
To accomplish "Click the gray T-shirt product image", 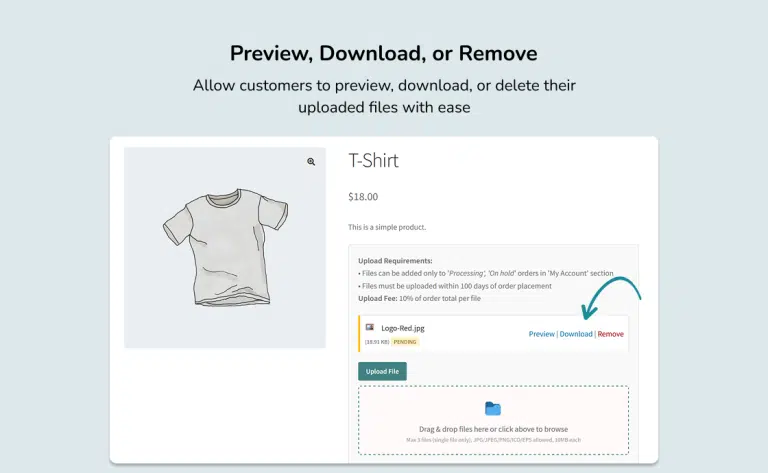I will [x=224, y=247].
